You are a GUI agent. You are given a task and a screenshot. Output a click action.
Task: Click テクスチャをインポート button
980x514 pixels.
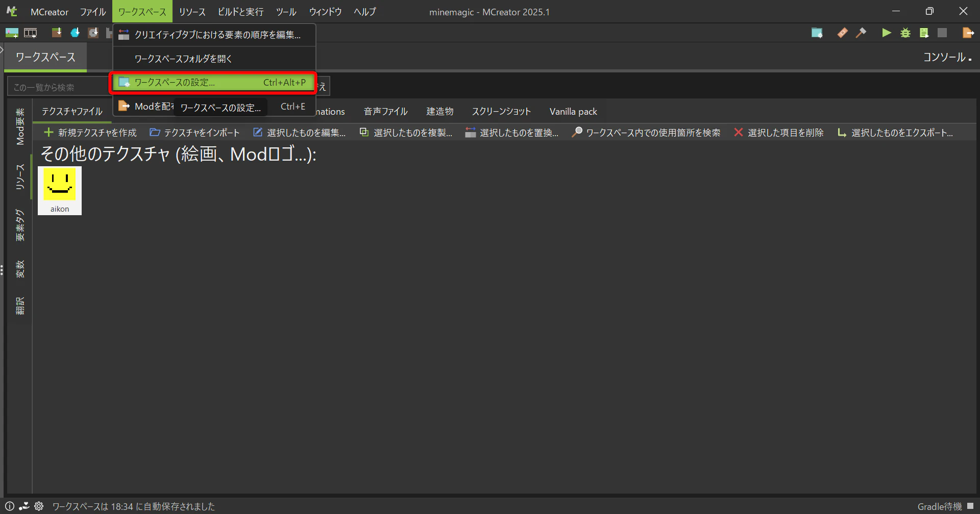click(x=194, y=133)
